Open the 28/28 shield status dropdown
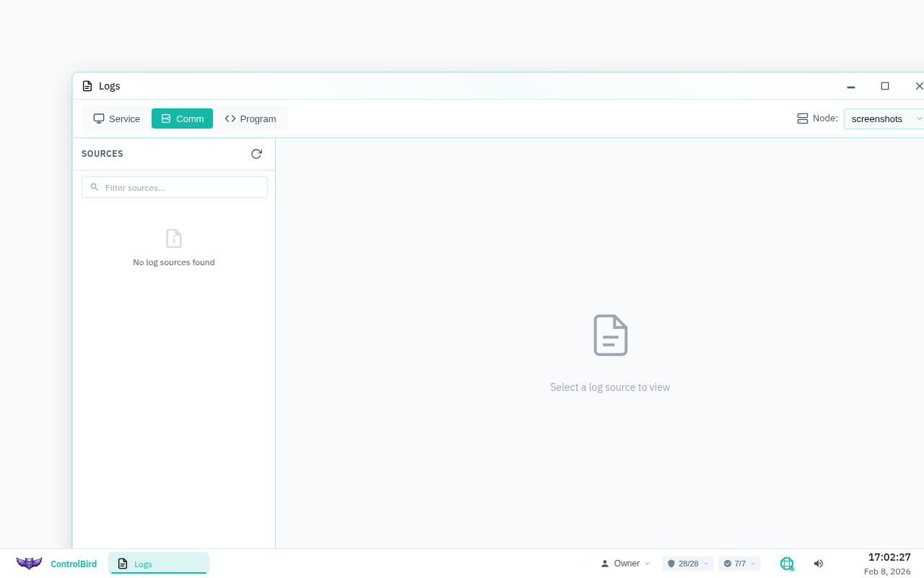 (x=688, y=564)
